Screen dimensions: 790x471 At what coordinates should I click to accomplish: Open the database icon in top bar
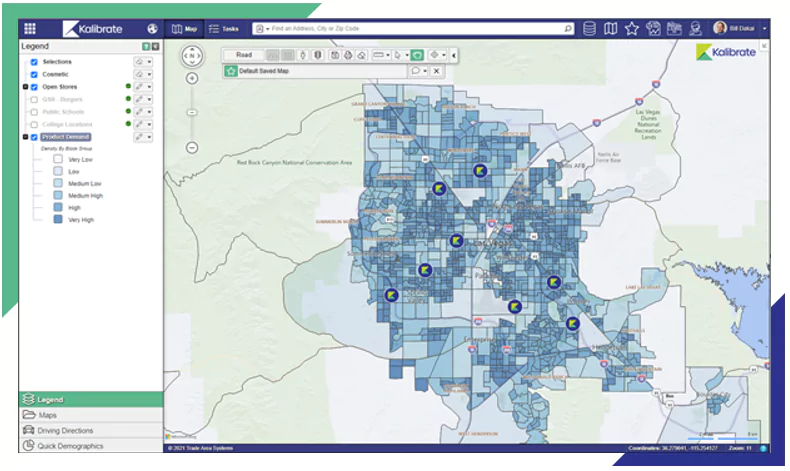coord(589,29)
